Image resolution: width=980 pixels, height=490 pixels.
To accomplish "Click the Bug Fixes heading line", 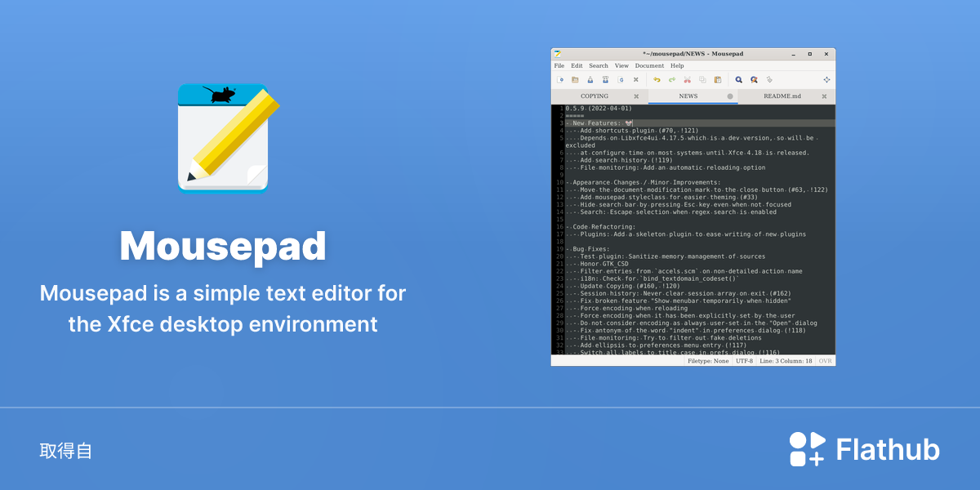I will (x=587, y=248).
